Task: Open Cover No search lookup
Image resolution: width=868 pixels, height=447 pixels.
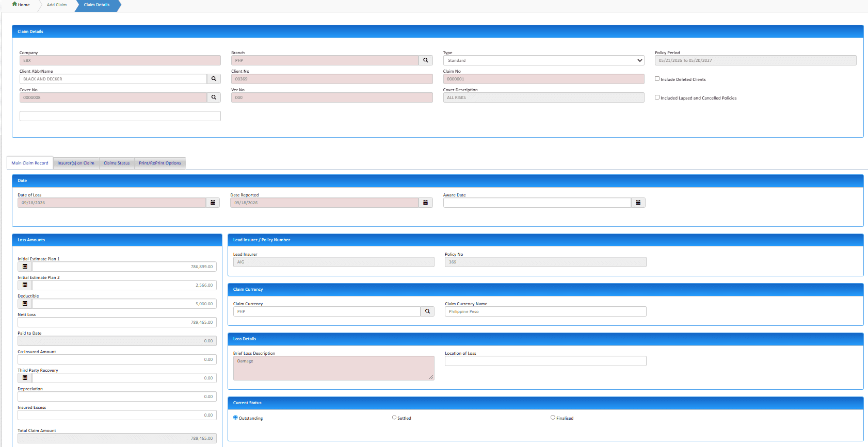Action: coord(214,97)
